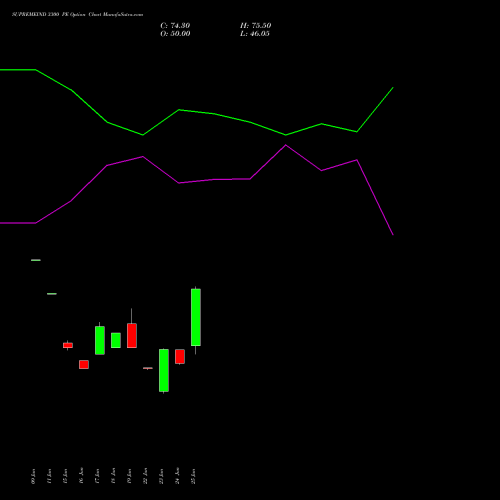Click the 15 Jun date label

click(65, 476)
